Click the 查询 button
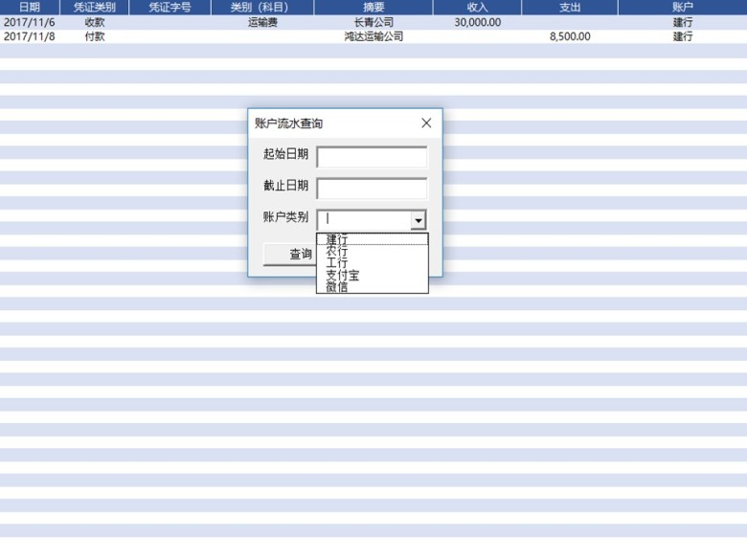Image resolution: width=747 pixels, height=560 pixels. tap(290, 255)
